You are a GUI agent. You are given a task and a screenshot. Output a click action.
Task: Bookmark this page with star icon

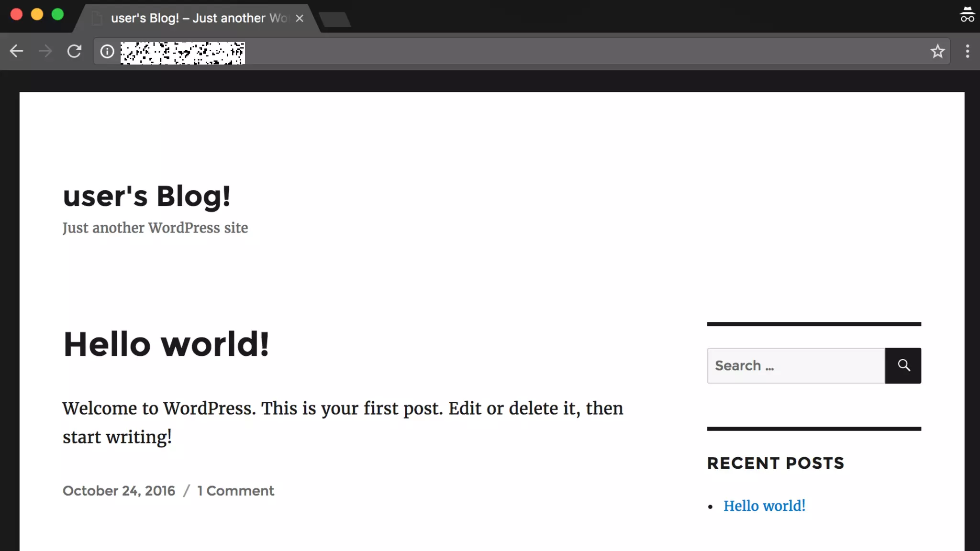point(937,51)
